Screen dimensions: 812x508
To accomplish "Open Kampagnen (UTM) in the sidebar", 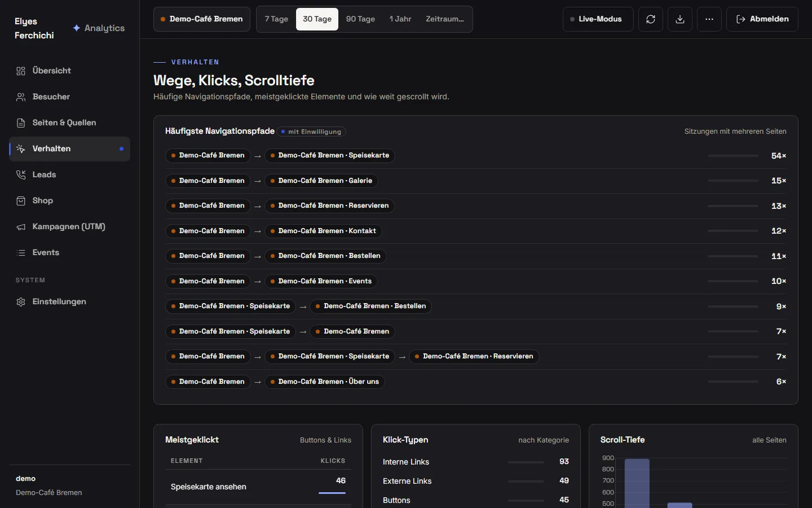I will [70, 227].
